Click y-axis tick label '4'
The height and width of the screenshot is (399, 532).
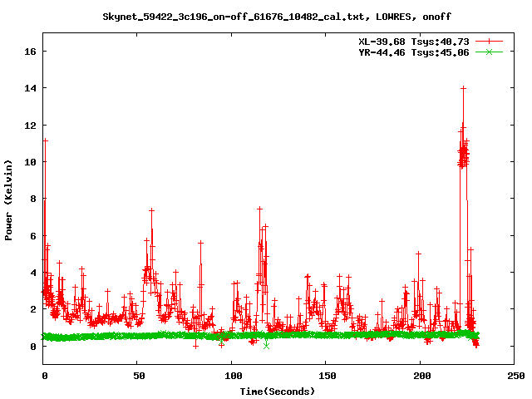33,273
